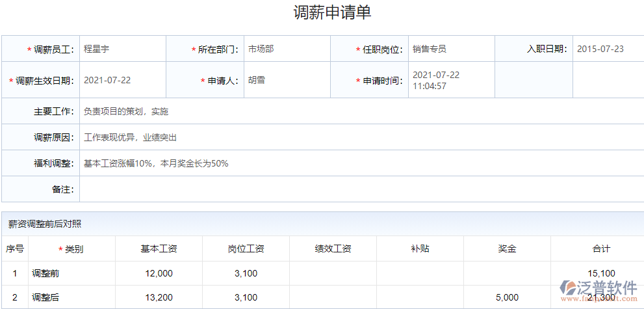Click the 申请时间 field value
This screenshot has height=309, width=644.
click(x=451, y=80)
